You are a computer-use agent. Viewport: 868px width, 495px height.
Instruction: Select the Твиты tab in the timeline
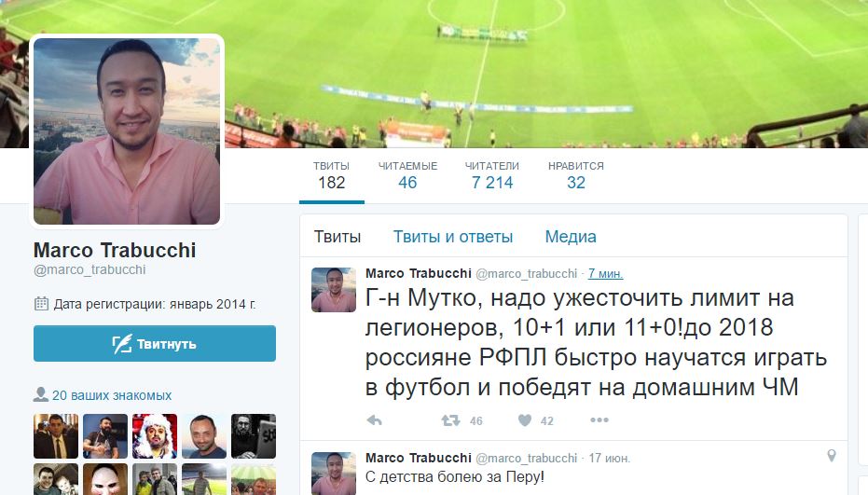(x=338, y=237)
